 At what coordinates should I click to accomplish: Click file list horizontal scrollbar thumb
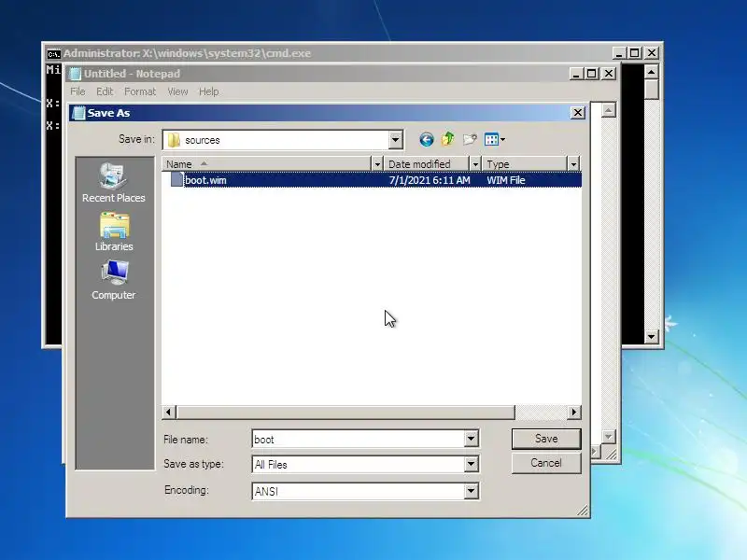click(x=345, y=412)
